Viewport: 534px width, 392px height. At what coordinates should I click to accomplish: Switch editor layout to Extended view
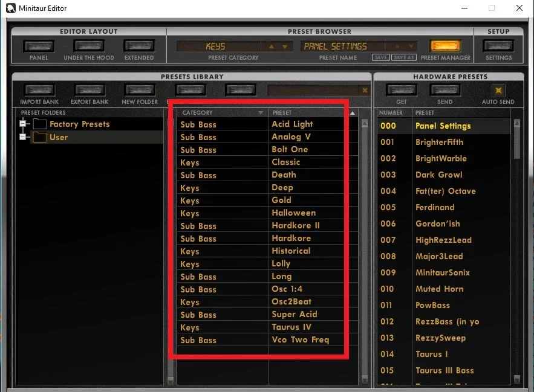[x=139, y=46]
